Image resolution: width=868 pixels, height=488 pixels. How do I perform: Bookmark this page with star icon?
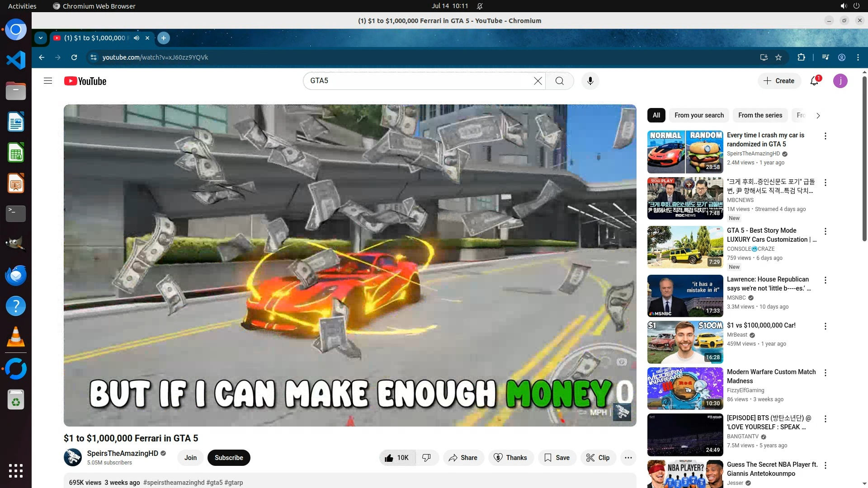point(778,57)
